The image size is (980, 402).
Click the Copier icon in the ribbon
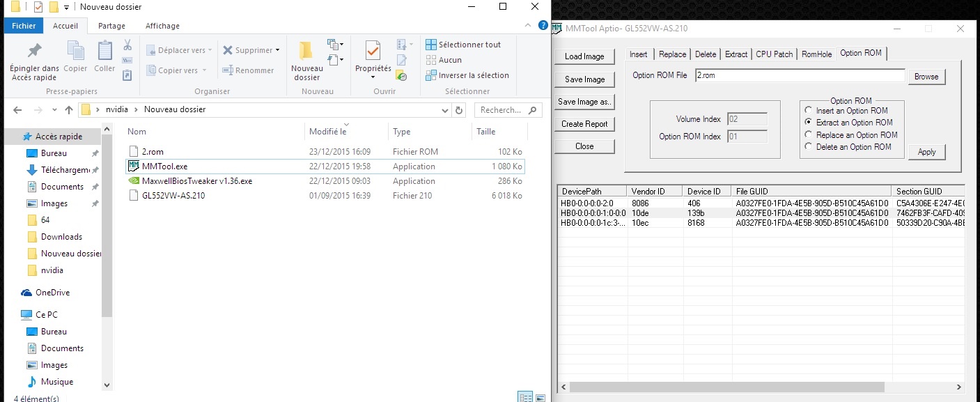pos(75,51)
